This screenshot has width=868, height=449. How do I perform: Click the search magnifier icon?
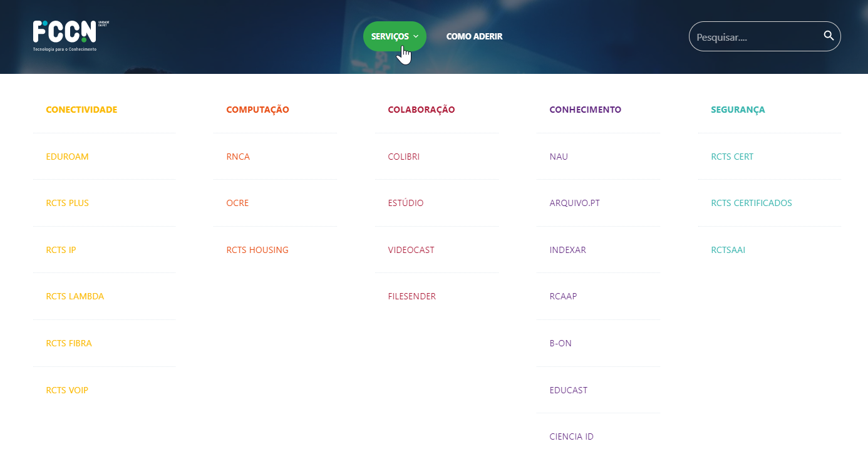pos(828,36)
